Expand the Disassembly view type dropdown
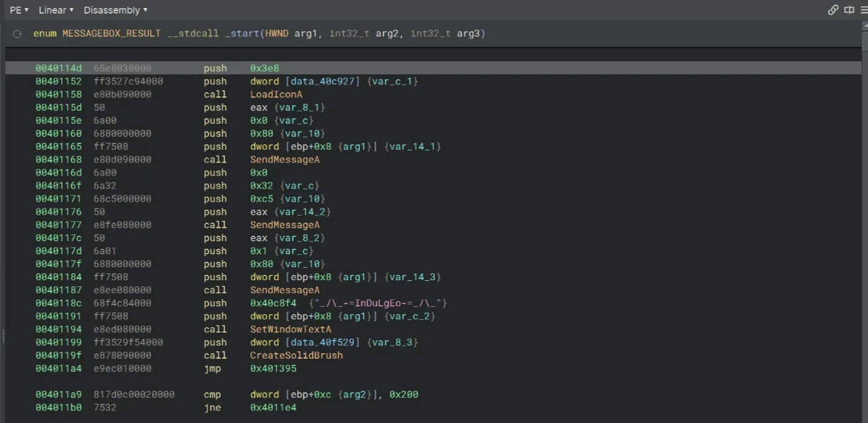 (x=115, y=10)
